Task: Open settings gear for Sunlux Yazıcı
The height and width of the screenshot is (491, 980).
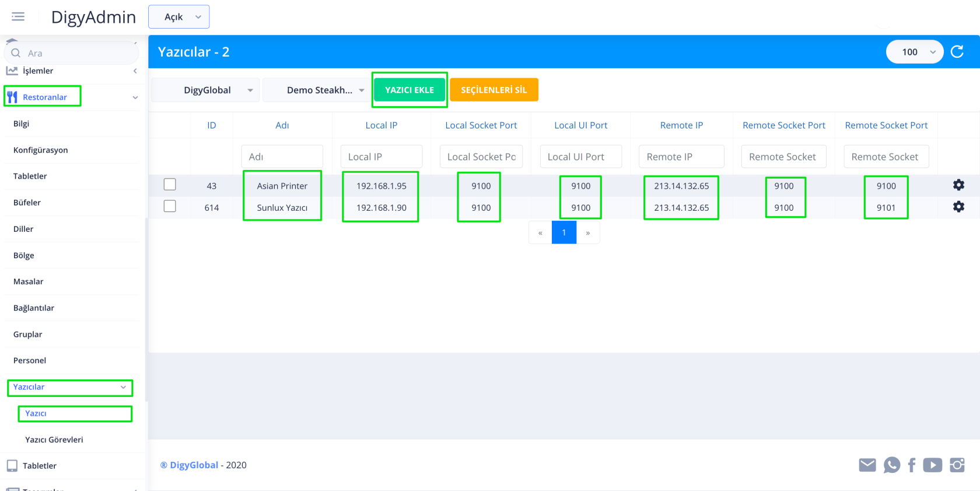Action: coord(958,207)
